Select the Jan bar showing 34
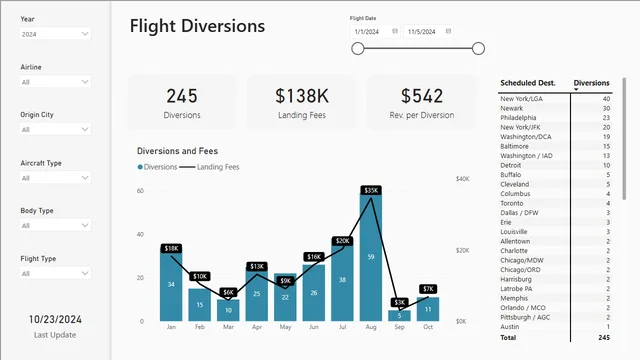640x360 pixels. pos(171,284)
